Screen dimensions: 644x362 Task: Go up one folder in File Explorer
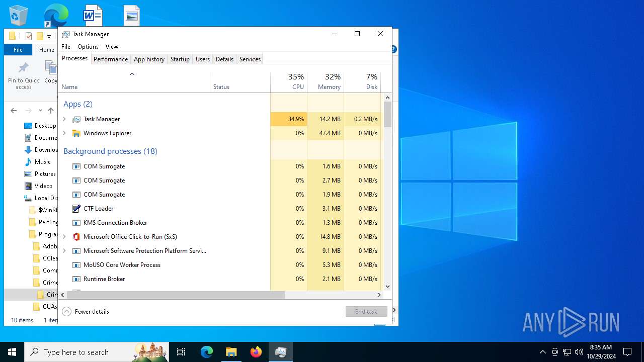[x=51, y=111]
